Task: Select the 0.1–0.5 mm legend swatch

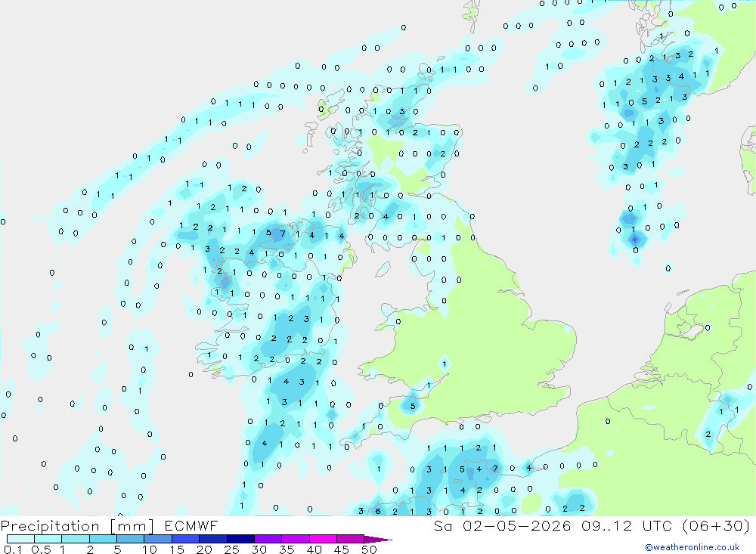Action: pyautogui.click(x=20, y=539)
